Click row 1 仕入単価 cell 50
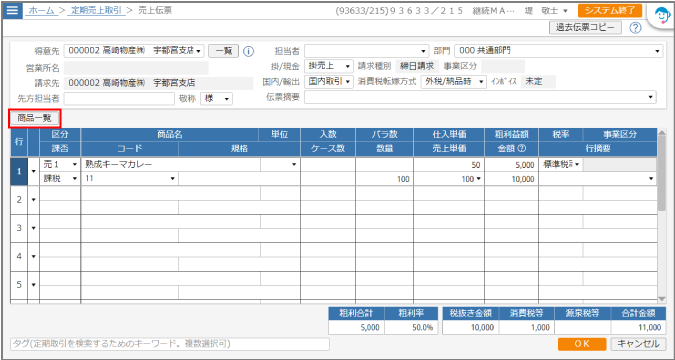 tap(449, 164)
